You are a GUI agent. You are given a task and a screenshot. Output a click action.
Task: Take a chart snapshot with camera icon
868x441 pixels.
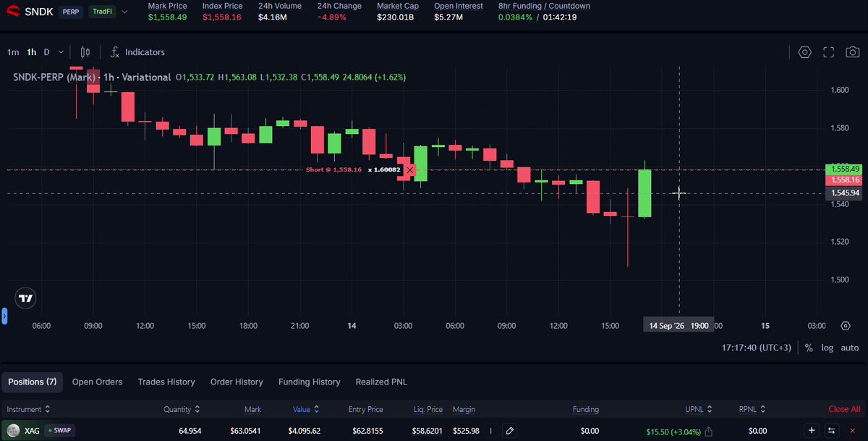point(853,52)
